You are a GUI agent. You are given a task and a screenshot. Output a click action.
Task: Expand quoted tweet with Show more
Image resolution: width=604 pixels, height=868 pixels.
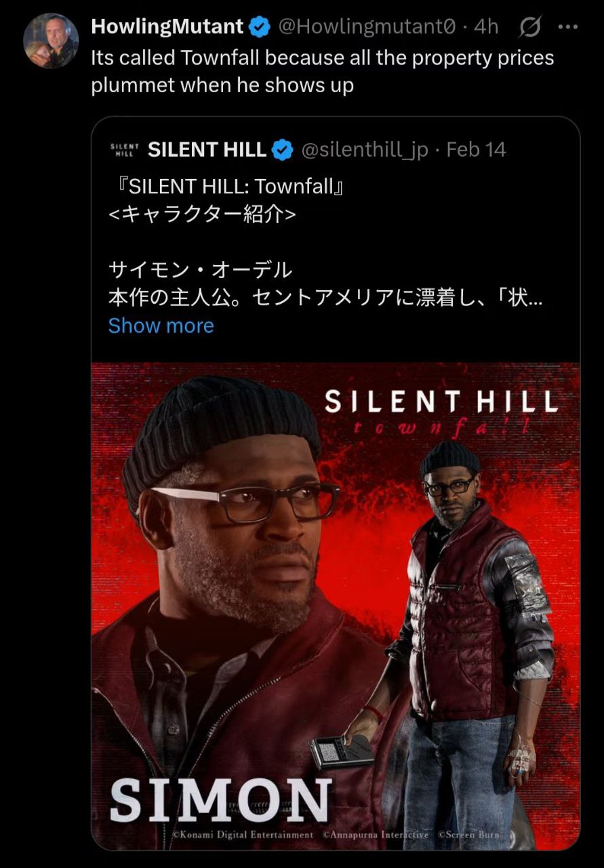point(161,325)
